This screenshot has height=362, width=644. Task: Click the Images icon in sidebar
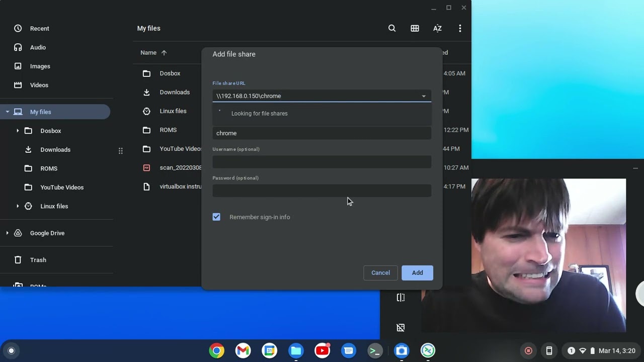(18, 66)
